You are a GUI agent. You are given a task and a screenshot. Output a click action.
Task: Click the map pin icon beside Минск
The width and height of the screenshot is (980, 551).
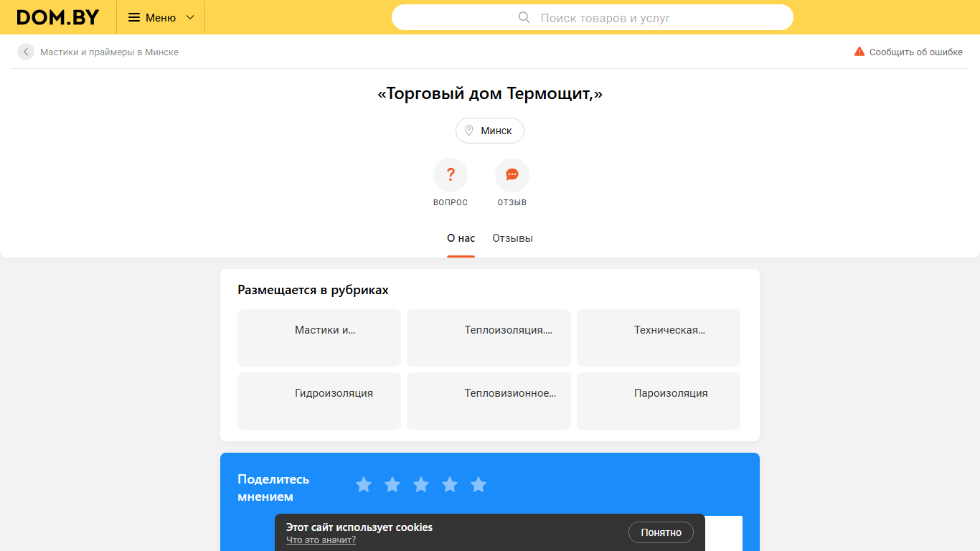click(x=469, y=131)
